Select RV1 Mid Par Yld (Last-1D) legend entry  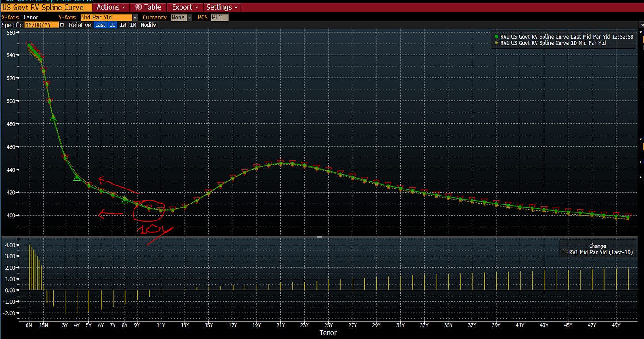(598, 252)
